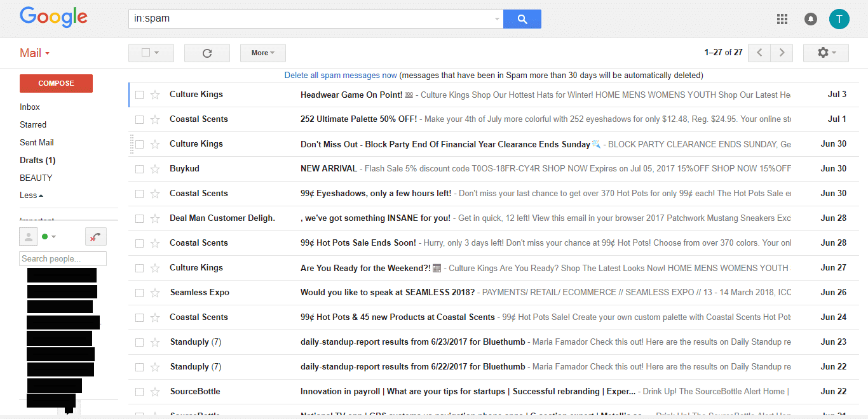The width and height of the screenshot is (868, 419).
Task: Click the red COMPOSE button
Action: click(56, 83)
